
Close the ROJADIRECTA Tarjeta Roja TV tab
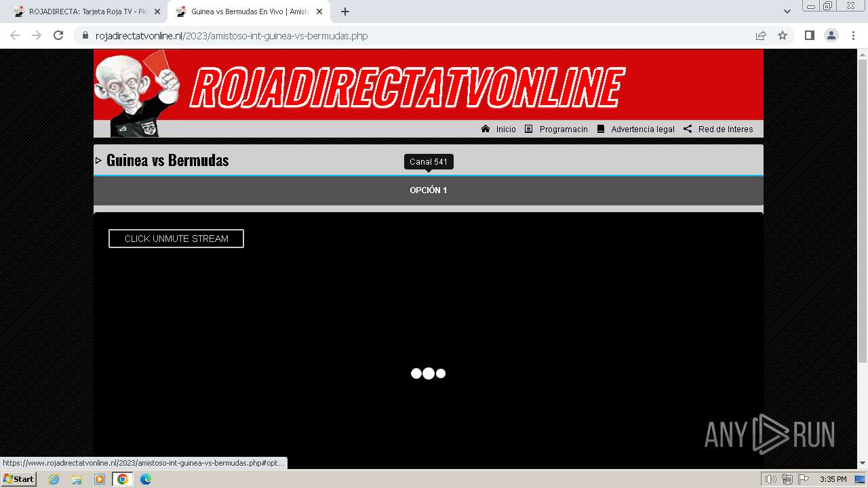pyautogui.click(x=157, y=12)
